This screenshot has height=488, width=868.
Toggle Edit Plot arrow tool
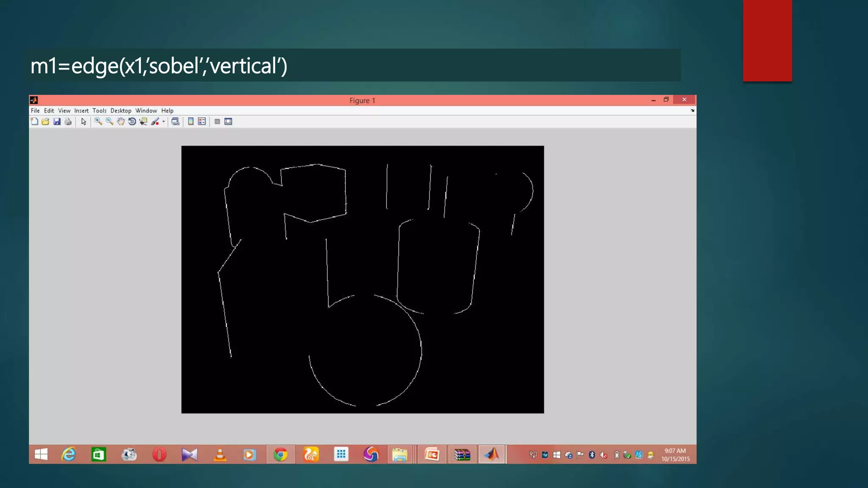pos(83,122)
